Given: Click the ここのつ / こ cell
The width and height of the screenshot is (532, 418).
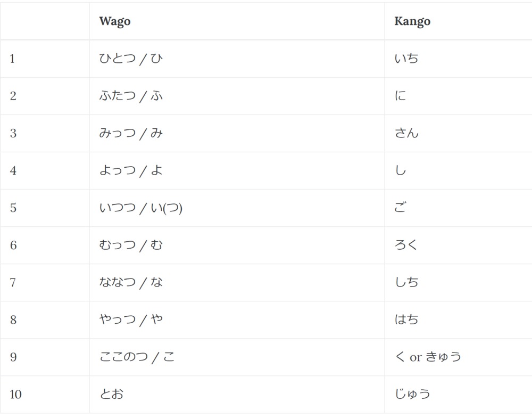Looking at the screenshot, I should [x=137, y=357].
